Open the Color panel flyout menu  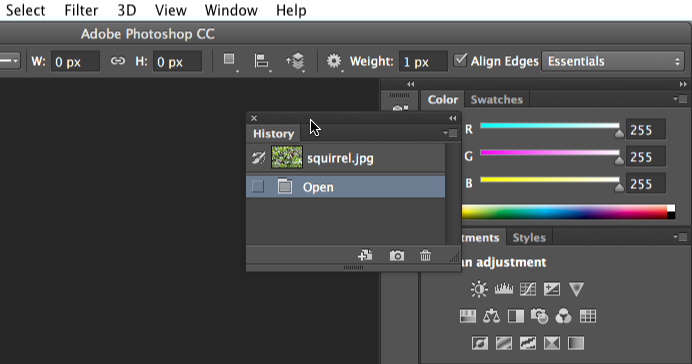(680, 99)
